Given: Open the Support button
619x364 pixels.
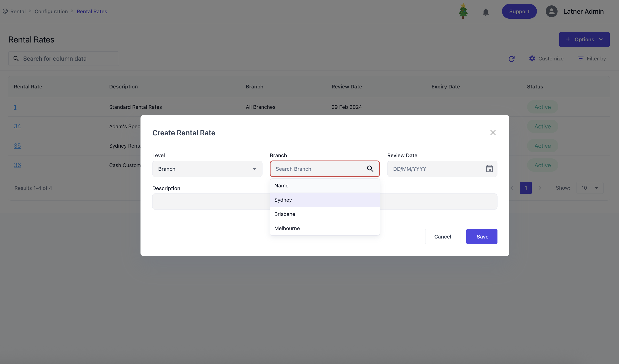Looking at the screenshot, I should click(519, 12).
